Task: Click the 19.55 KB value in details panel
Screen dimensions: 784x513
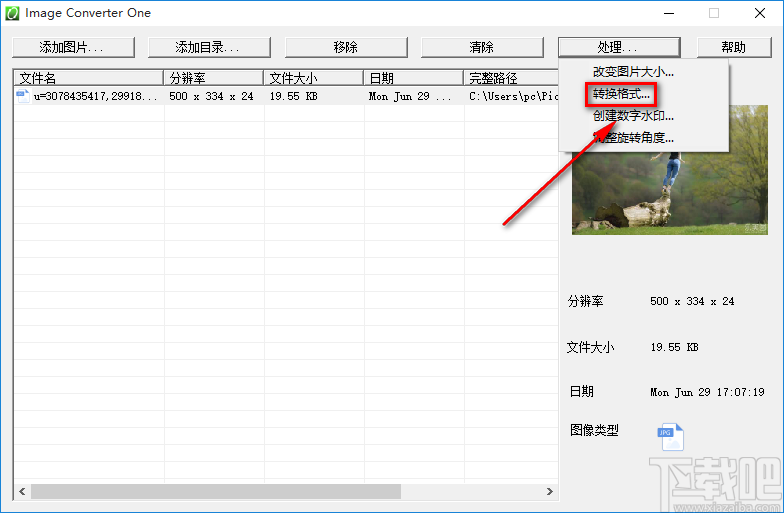Action: (674, 347)
